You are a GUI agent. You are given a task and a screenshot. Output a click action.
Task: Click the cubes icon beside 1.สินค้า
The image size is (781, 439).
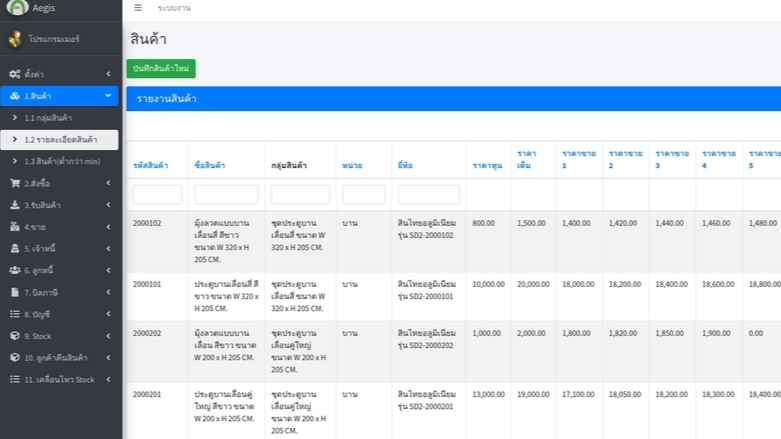pyautogui.click(x=15, y=96)
